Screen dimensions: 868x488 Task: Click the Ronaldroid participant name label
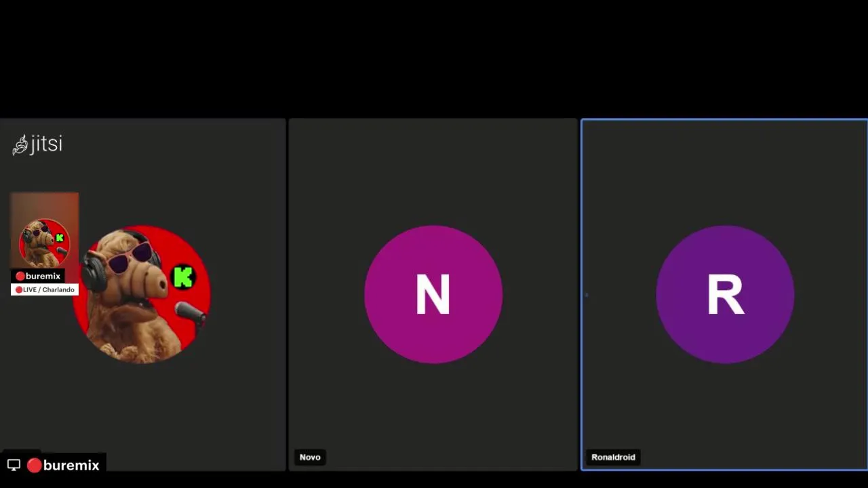pos(613,457)
